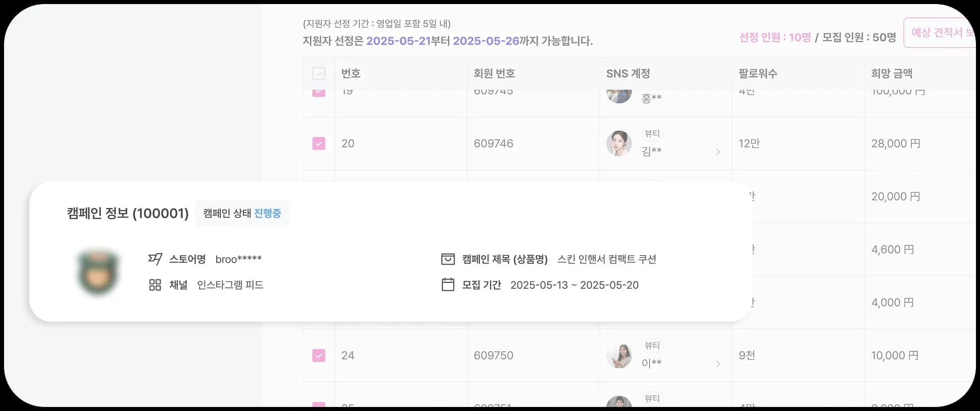Uncheck the checkbox for row 20
Viewport: 980px width, 411px height.
pos(318,144)
